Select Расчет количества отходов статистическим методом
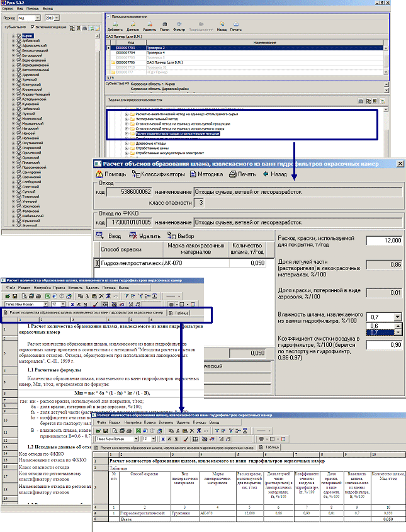Screen dimensions: 406x532 pos(178,133)
